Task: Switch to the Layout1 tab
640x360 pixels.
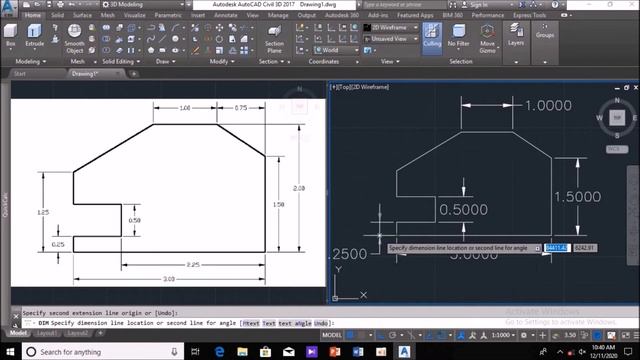Action: 47,333
